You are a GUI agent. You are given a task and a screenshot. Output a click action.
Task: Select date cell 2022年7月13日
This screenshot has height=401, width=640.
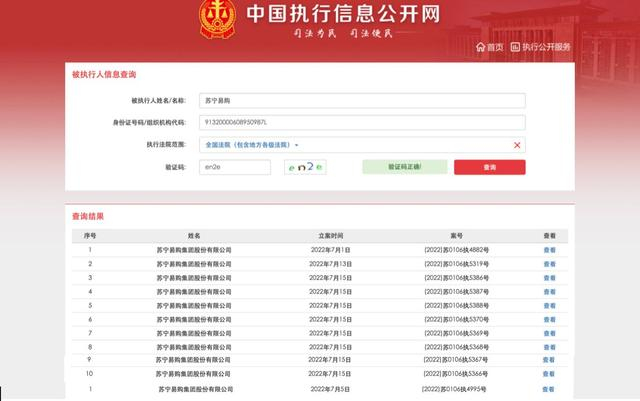pos(331,264)
